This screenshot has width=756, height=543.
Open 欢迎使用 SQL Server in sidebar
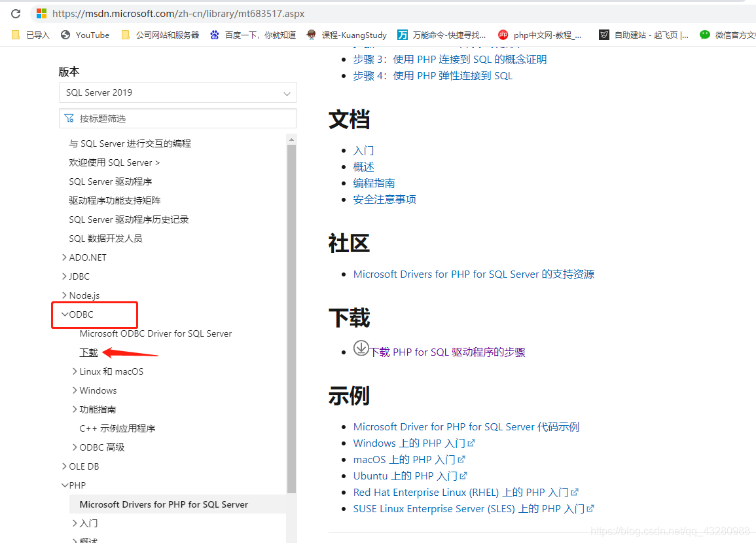click(x=115, y=162)
